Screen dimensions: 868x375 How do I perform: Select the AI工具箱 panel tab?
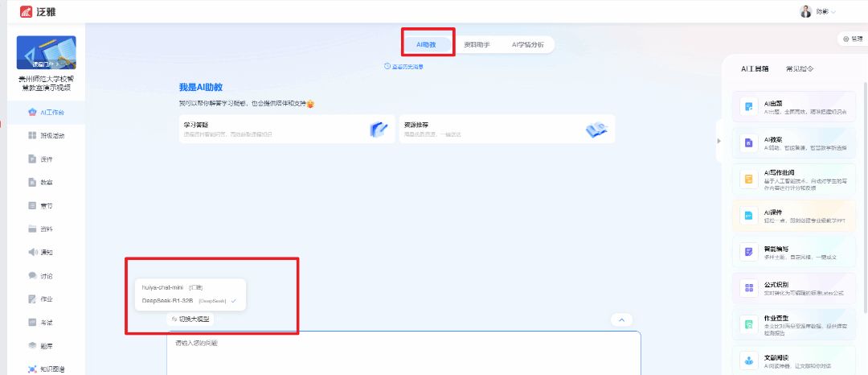755,68
